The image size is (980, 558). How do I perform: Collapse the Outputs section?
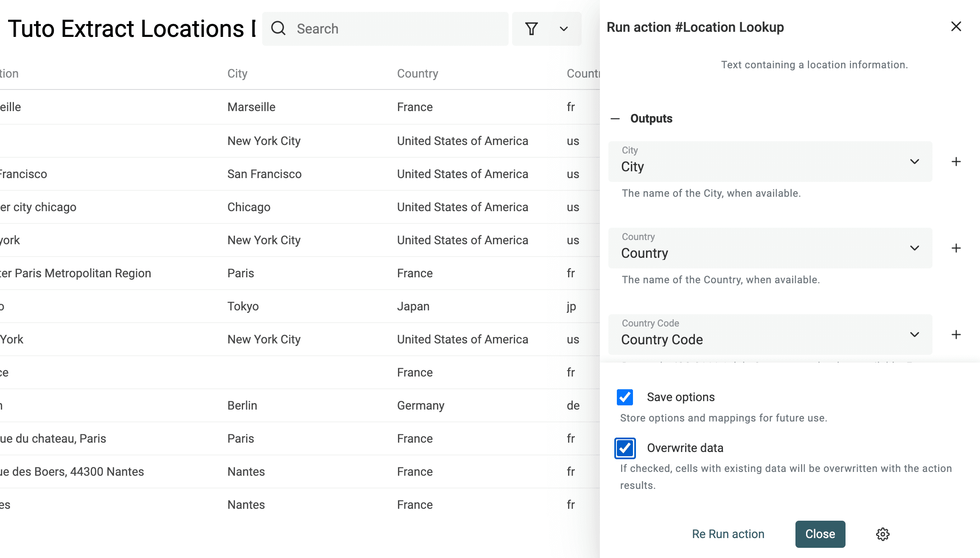click(615, 119)
